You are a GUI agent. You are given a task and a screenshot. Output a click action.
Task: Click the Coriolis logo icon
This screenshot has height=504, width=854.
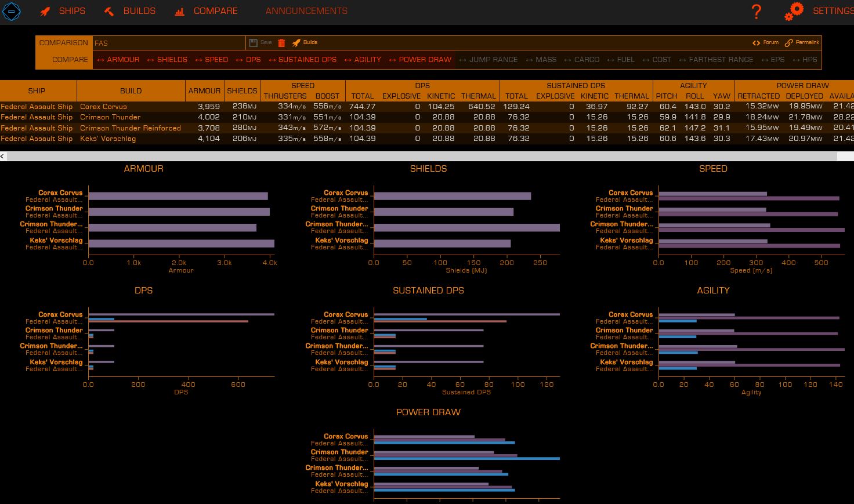point(12,11)
